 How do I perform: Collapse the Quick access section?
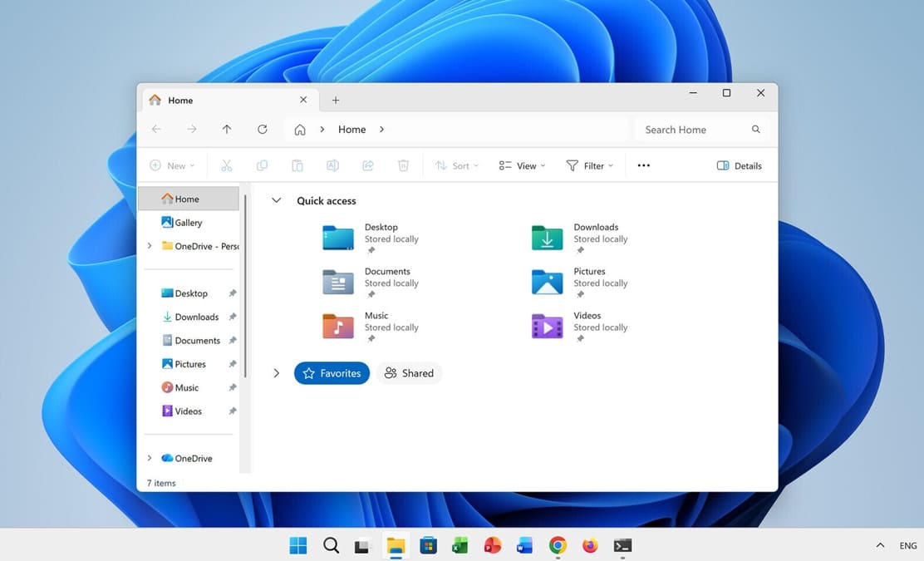coord(276,200)
